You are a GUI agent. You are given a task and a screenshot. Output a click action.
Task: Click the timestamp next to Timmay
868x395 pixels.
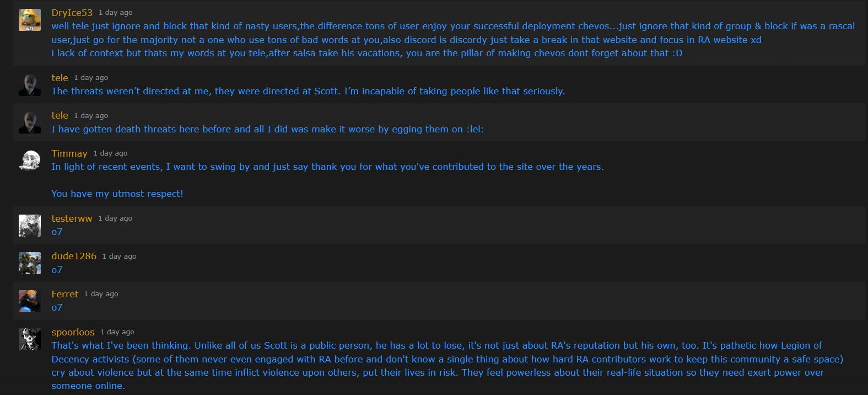click(x=110, y=153)
